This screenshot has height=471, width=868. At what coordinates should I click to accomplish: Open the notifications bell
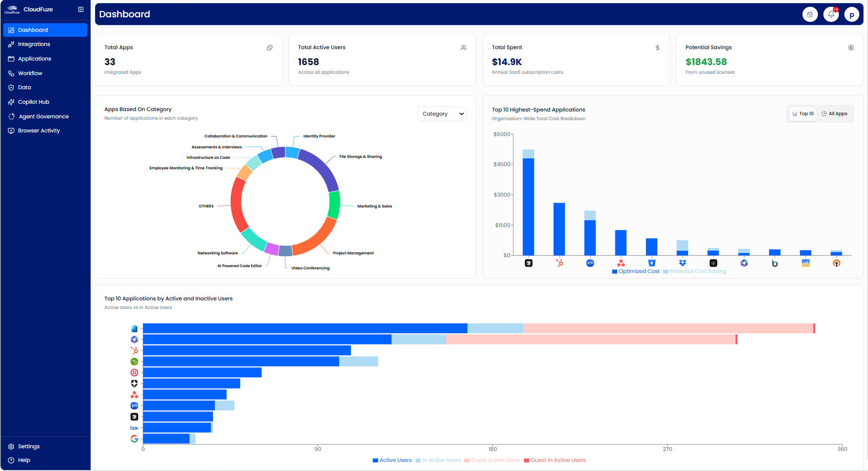click(831, 15)
